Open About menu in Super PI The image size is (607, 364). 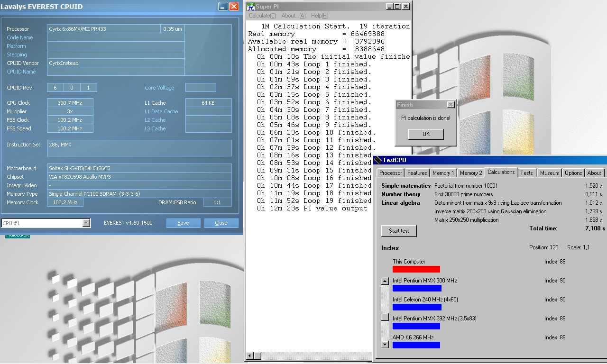pos(294,16)
